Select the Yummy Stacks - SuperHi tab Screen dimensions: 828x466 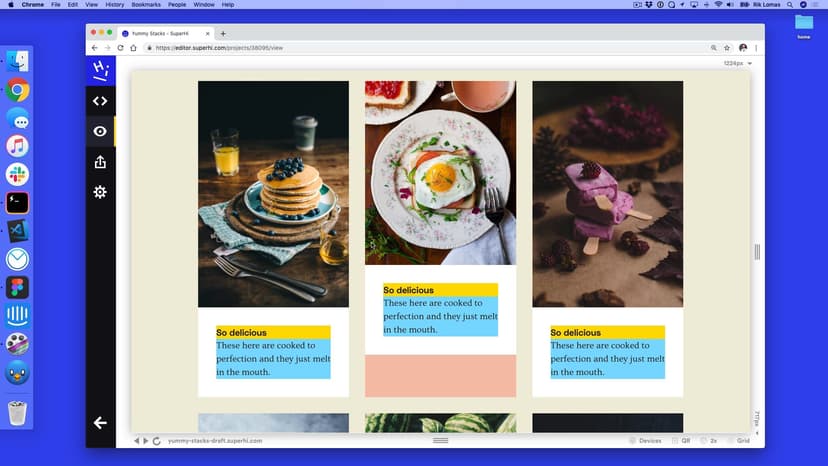[165, 33]
